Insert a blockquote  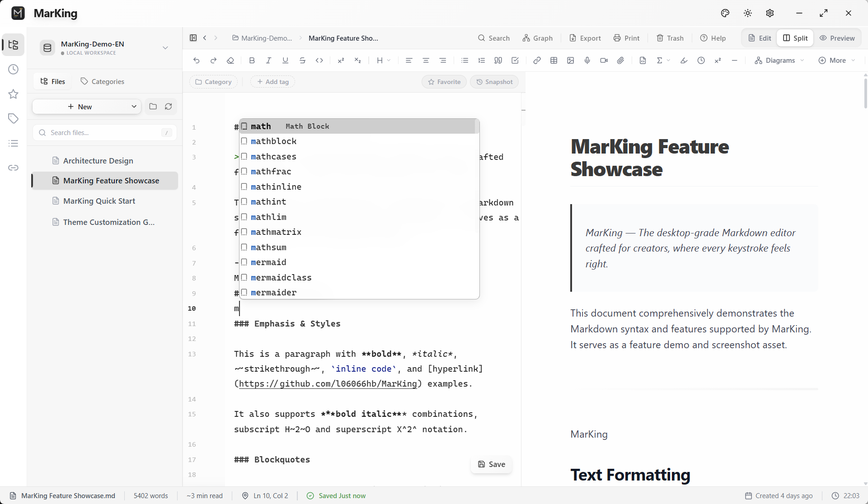tap(498, 61)
